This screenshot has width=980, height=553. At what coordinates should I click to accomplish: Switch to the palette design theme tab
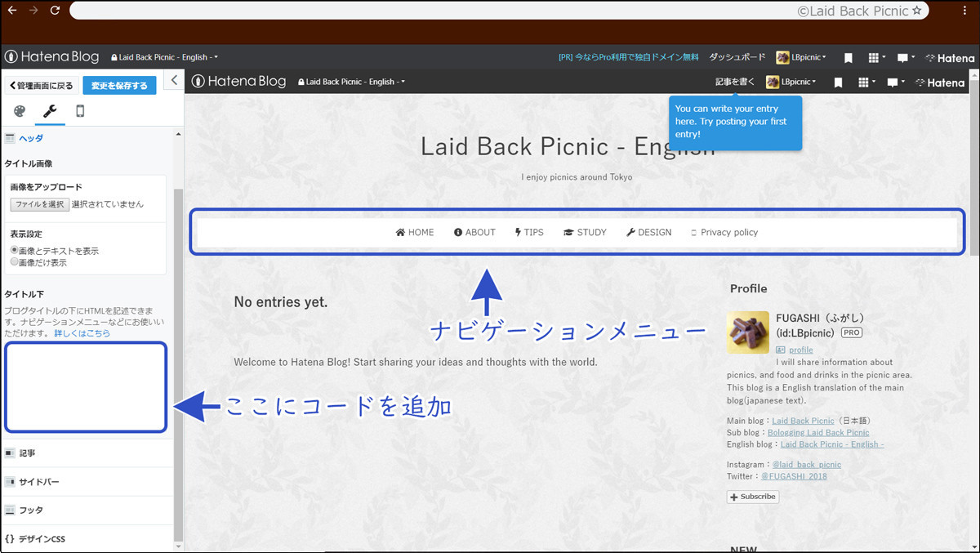tap(20, 111)
